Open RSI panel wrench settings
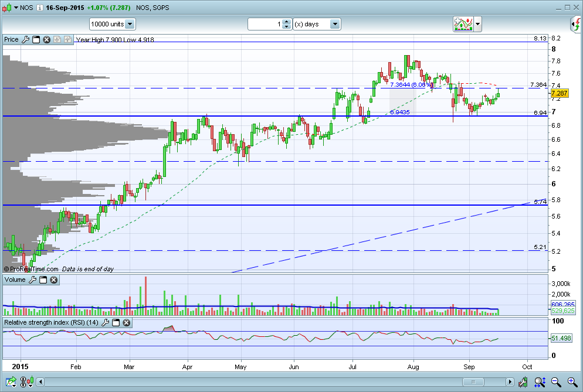 tap(105, 322)
